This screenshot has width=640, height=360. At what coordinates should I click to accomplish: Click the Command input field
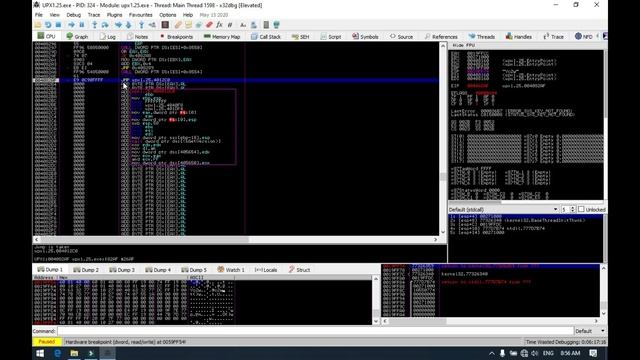[x=315, y=331]
